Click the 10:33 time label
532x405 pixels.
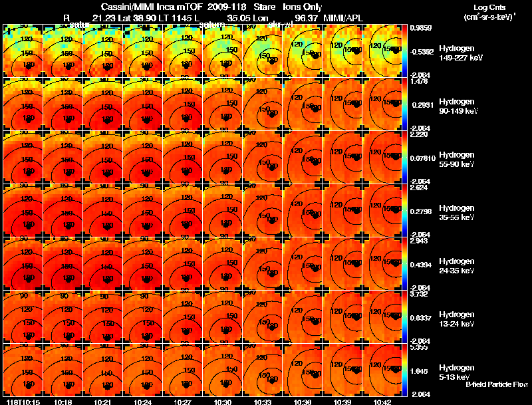coord(262,402)
